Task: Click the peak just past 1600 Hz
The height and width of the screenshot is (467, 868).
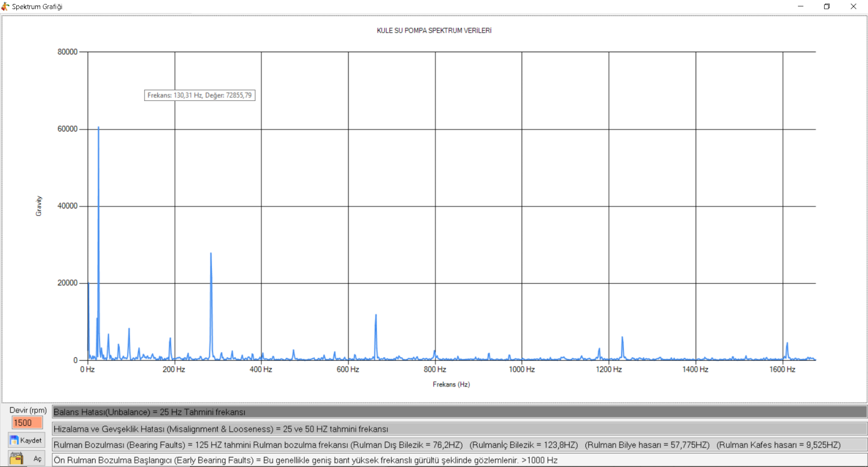Action: tap(787, 344)
